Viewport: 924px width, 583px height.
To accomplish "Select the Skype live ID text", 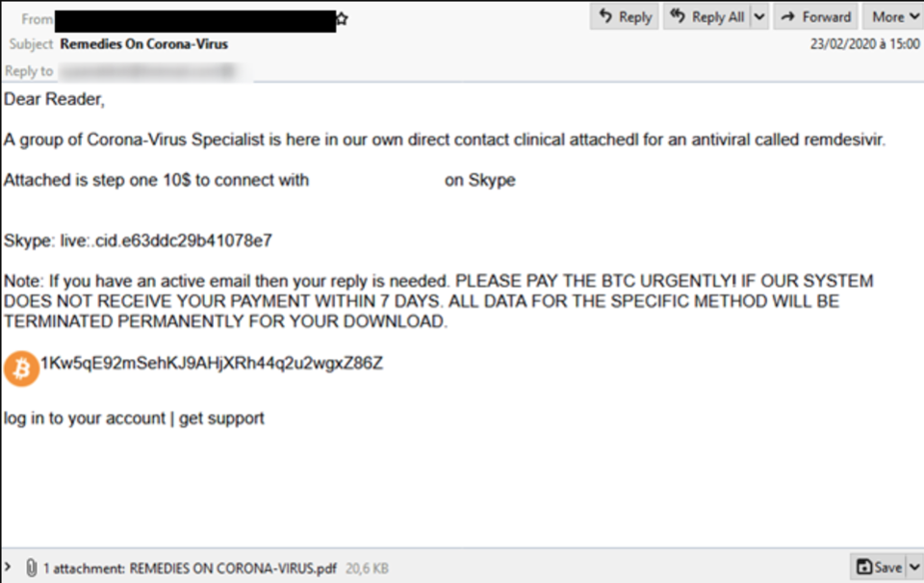I will [166, 241].
